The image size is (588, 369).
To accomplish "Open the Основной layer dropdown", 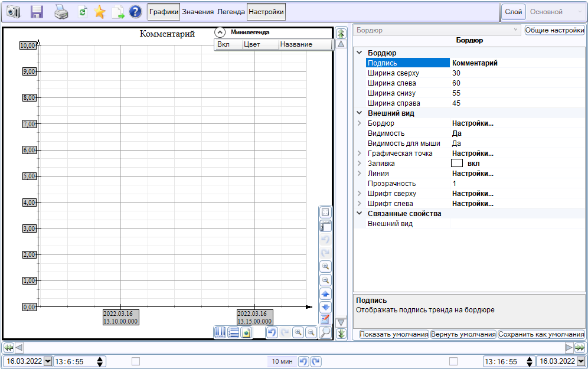I will pos(556,12).
